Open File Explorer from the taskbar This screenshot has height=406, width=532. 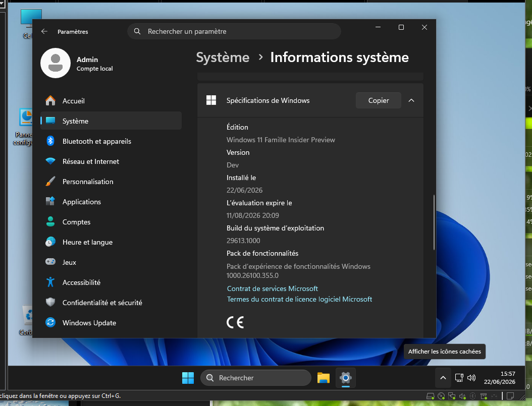tap(324, 378)
